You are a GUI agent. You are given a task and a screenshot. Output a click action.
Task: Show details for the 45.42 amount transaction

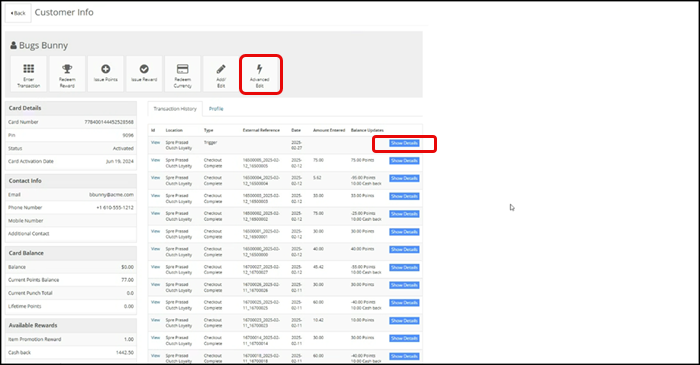(x=404, y=267)
